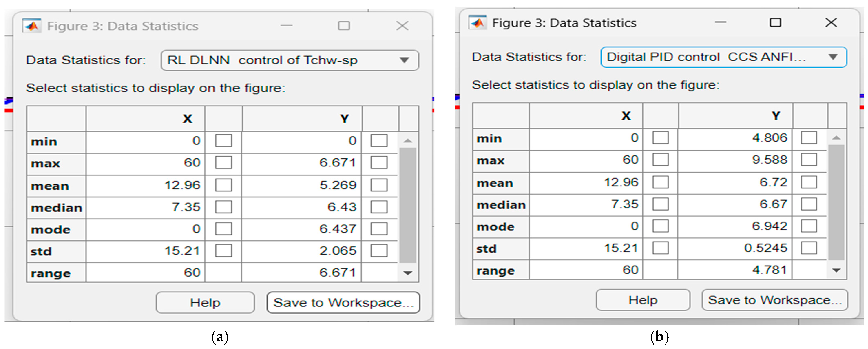The width and height of the screenshot is (868, 349).
Task: Tick X median 7.35 checkbox in left window
Action: tap(223, 207)
